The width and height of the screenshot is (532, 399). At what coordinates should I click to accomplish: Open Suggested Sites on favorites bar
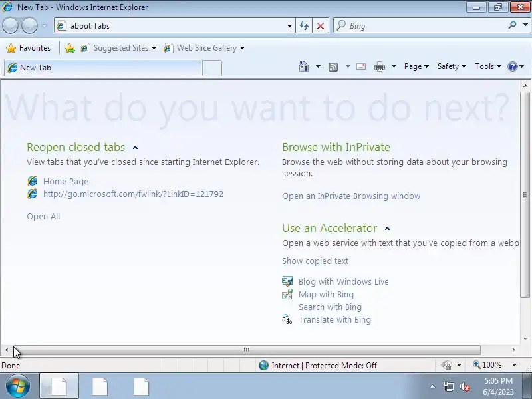[x=118, y=48]
